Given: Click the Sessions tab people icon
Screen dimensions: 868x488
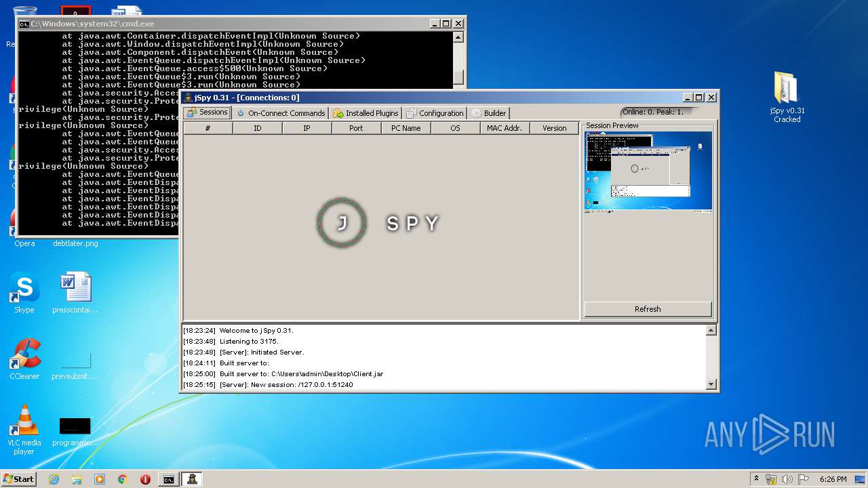Looking at the screenshot, I should 192,113.
